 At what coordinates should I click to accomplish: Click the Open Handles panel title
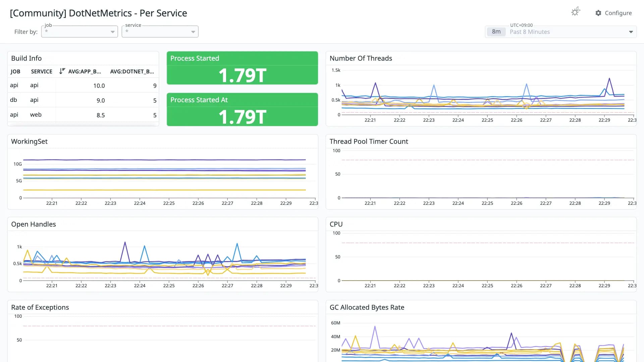[34, 224]
